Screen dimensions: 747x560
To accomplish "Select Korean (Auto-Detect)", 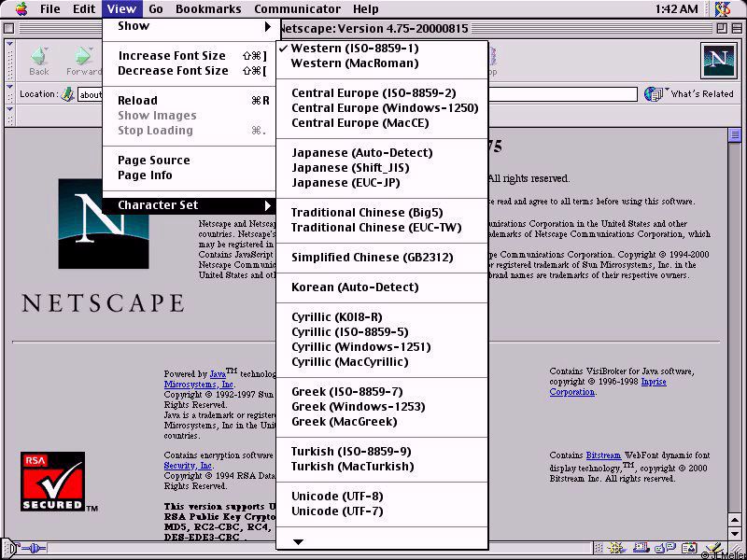I will [x=382, y=287].
